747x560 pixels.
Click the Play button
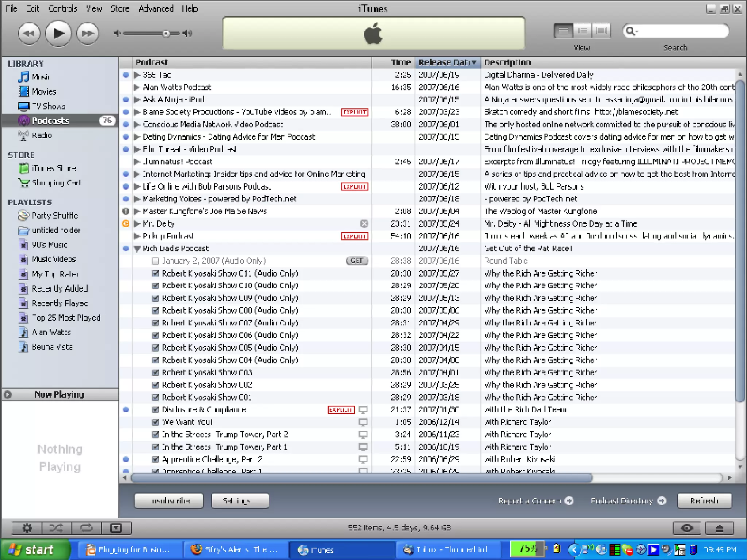(58, 34)
